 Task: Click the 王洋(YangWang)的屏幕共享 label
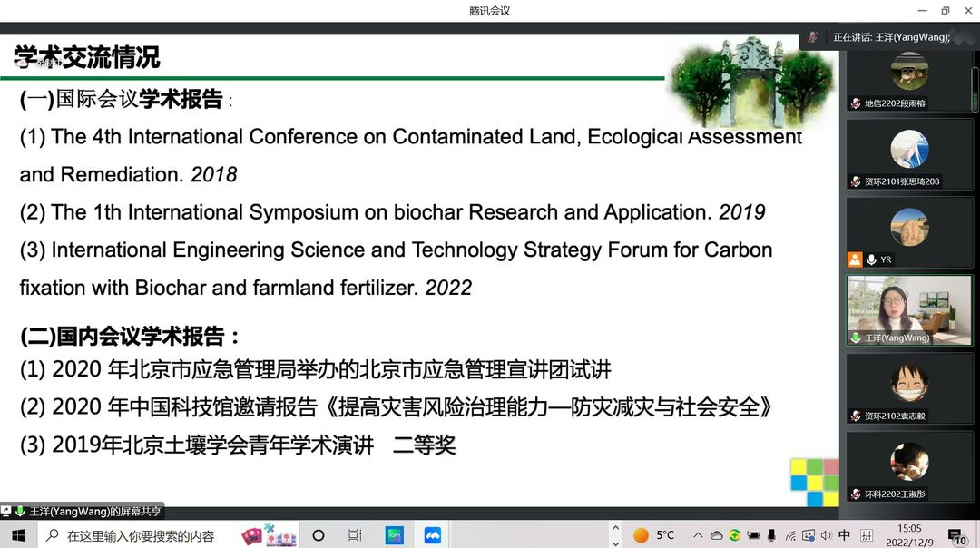click(95, 511)
